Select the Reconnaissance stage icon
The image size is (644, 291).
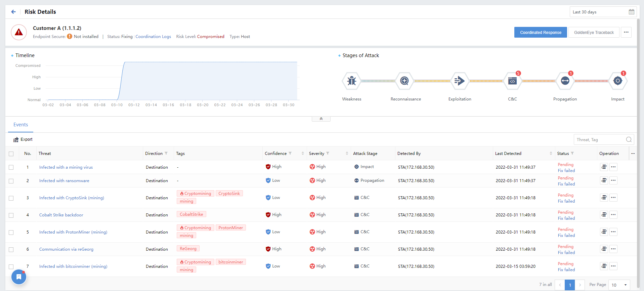(404, 81)
